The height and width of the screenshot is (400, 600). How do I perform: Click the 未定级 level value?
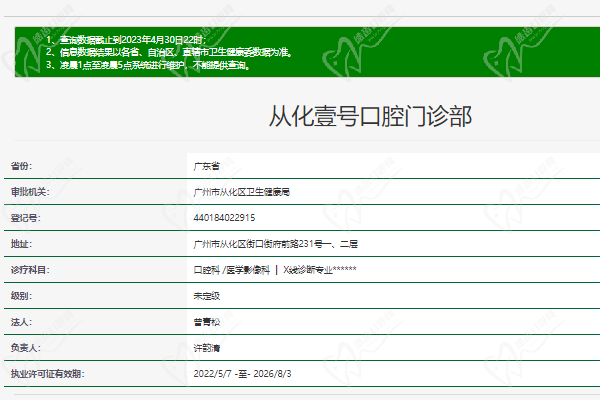(207, 295)
